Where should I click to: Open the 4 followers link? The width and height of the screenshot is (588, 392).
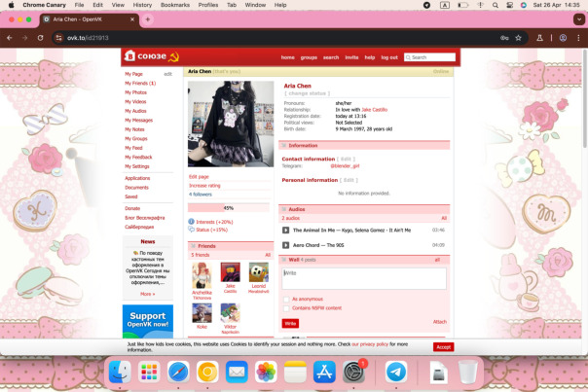pos(201,195)
